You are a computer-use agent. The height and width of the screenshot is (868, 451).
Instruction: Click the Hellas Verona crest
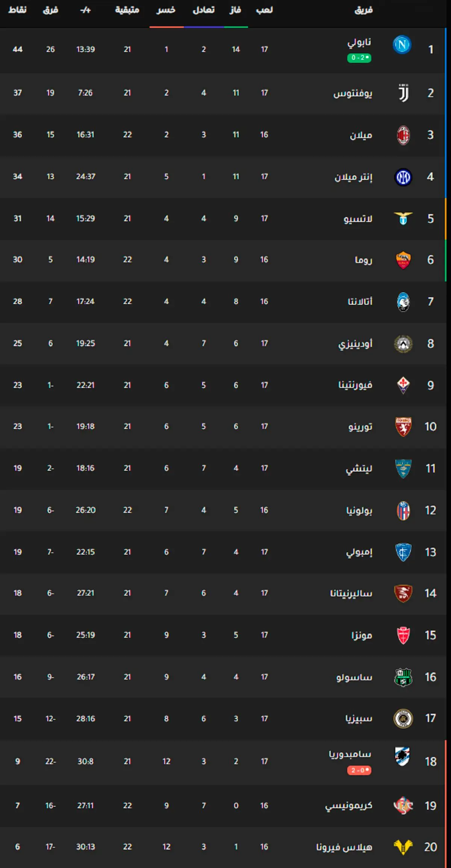403,847
